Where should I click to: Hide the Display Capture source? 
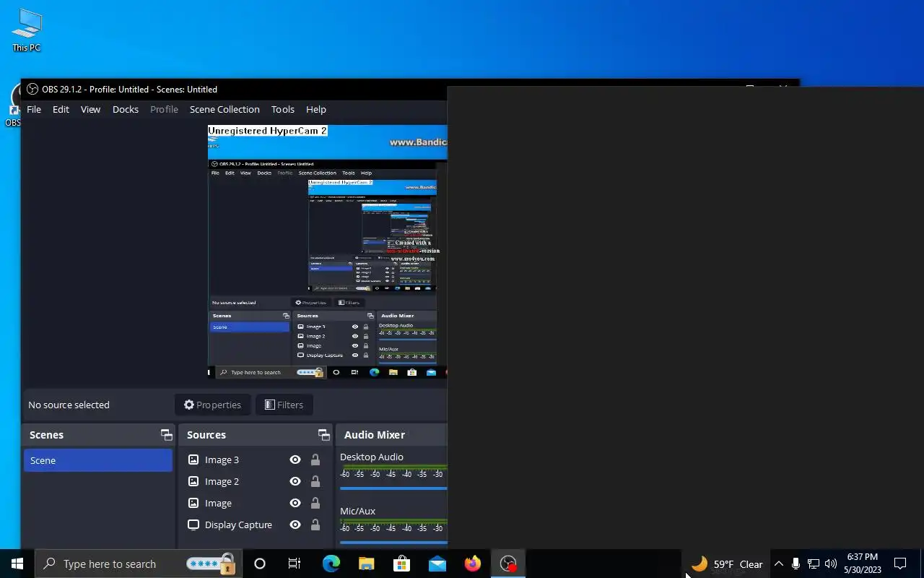click(295, 525)
